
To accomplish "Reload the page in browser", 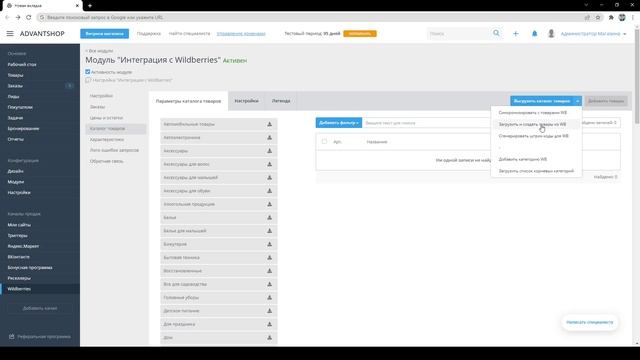I will (29, 17).
